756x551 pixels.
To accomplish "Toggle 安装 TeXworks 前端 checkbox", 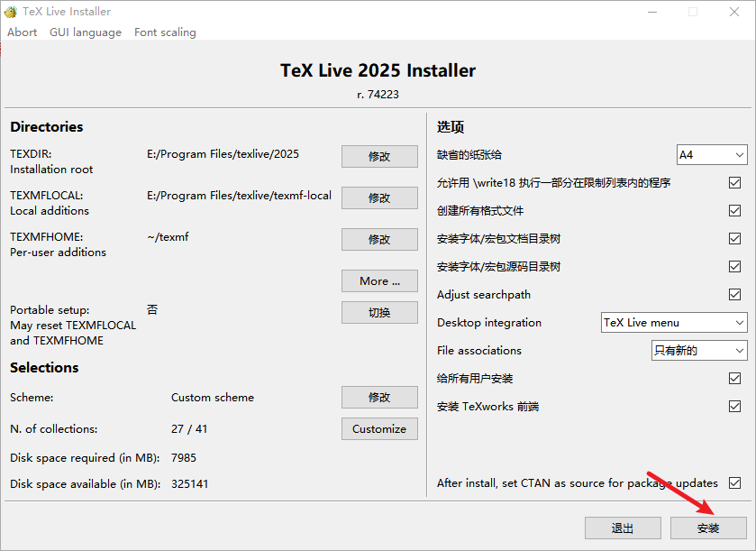I will pos(734,406).
